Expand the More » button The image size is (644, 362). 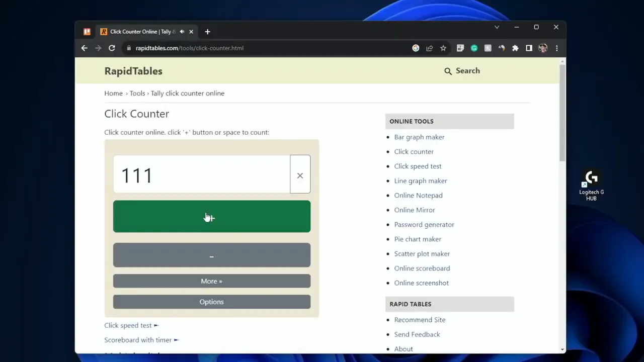coord(212,281)
